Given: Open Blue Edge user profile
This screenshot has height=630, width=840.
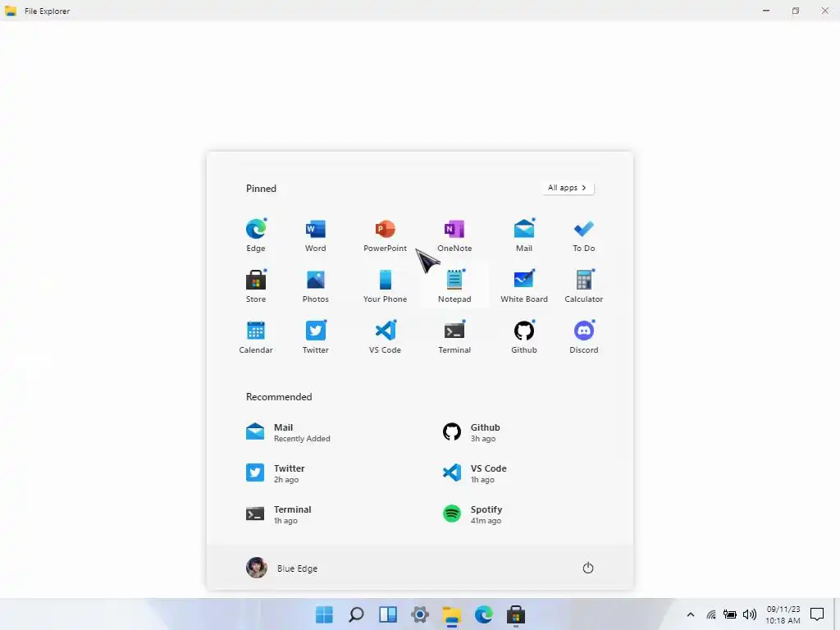Looking at the screenshot, I should [x=282, y=568].
